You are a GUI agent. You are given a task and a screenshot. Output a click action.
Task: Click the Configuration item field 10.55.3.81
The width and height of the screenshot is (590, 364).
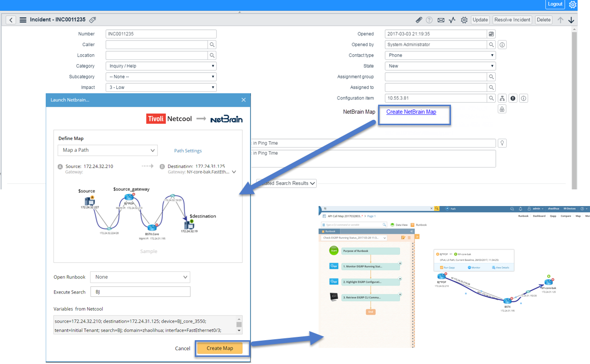click(436, 98)
